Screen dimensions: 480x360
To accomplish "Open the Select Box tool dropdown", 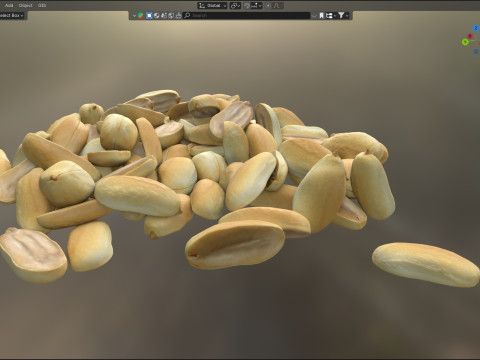I will pyautogui.click(x=12, y=15).
